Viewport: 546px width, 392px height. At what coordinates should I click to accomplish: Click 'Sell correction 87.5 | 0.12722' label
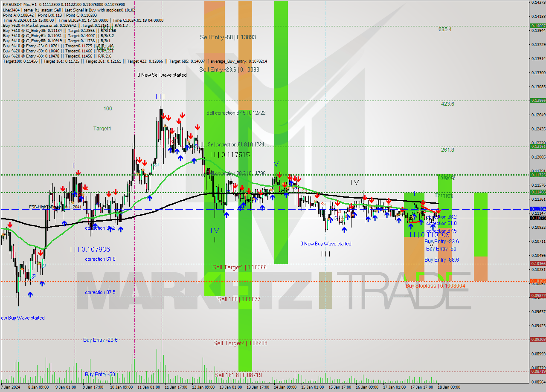coord(236,113)
